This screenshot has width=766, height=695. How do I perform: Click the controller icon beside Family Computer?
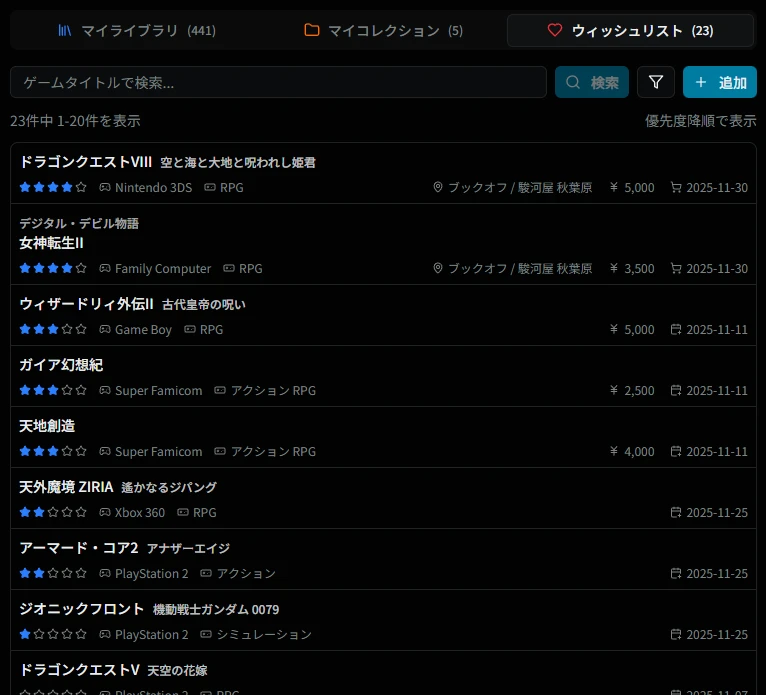click(x=105, y=268)
